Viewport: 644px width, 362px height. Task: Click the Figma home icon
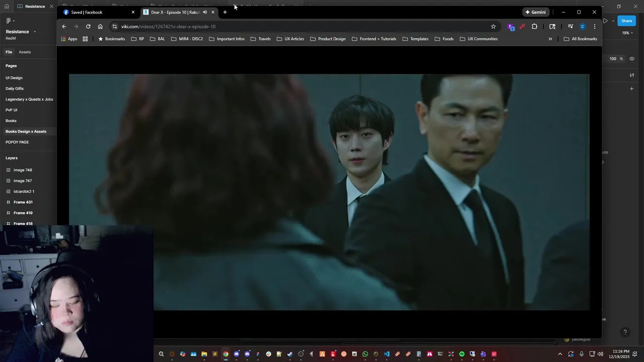click(x=7, y=7)
